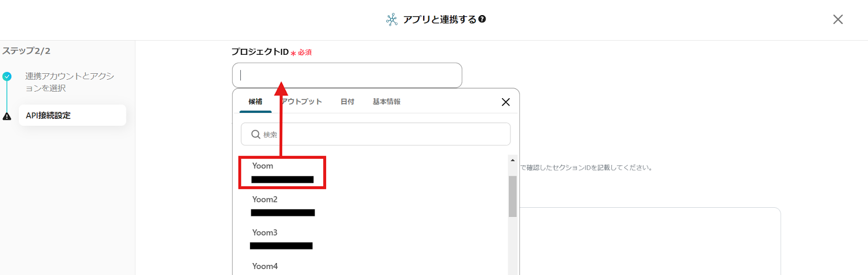Click the scroll-up arrow of candidate list
The image size is (868, 275).
[513, 160]
